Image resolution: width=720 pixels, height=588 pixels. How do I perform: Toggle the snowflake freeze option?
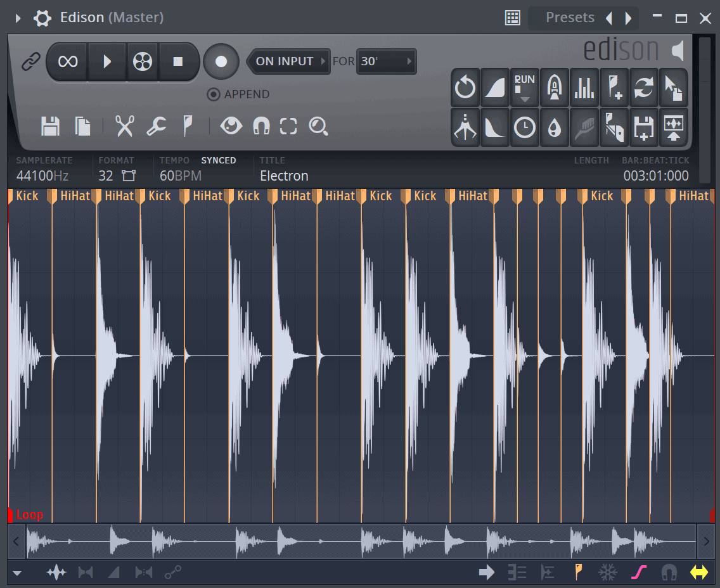pyautogui.click(x=607, y=572)
